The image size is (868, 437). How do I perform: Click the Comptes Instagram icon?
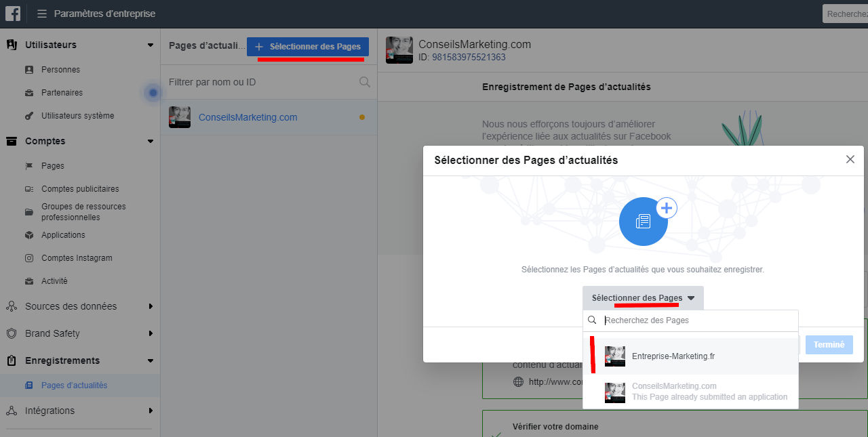[29, 258]
